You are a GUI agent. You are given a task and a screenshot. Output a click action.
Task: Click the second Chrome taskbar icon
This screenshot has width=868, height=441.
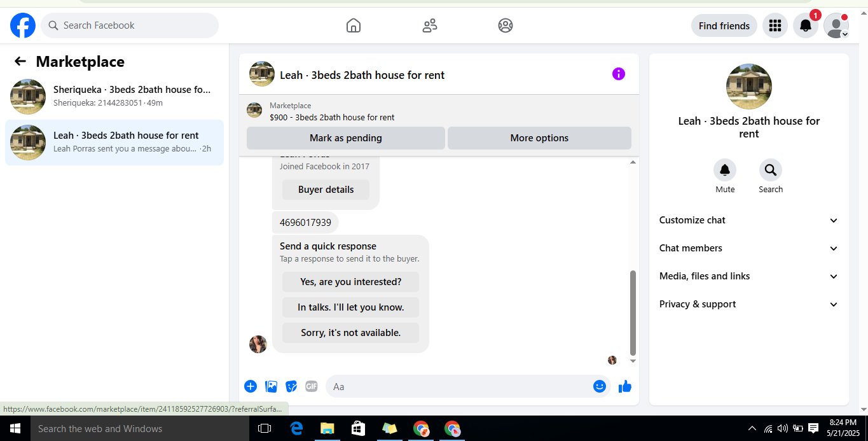[x=451, y=428]
